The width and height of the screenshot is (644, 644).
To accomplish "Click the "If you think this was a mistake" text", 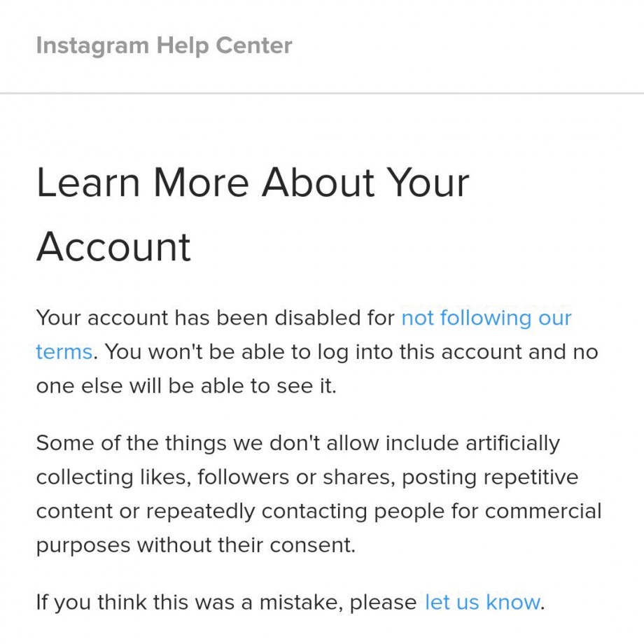I will click(226, 603).
